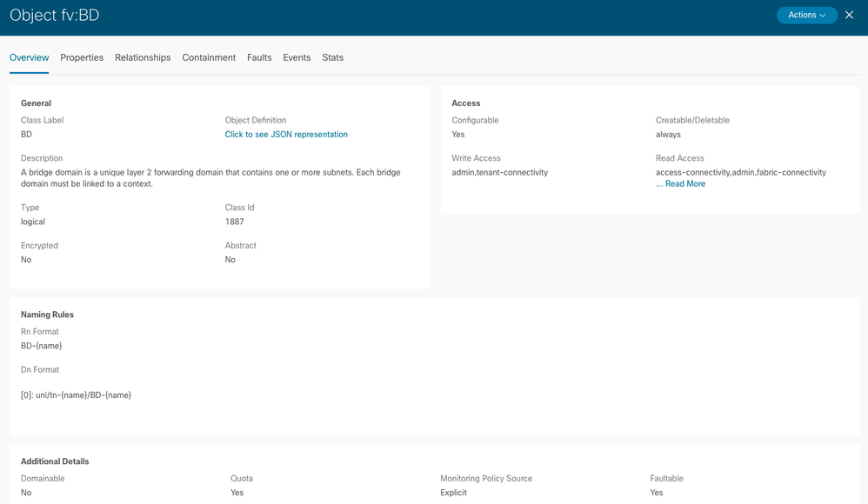The image size is (868, 504).
Task: Click the Class Label value BD
Action: tap(27, 135)
